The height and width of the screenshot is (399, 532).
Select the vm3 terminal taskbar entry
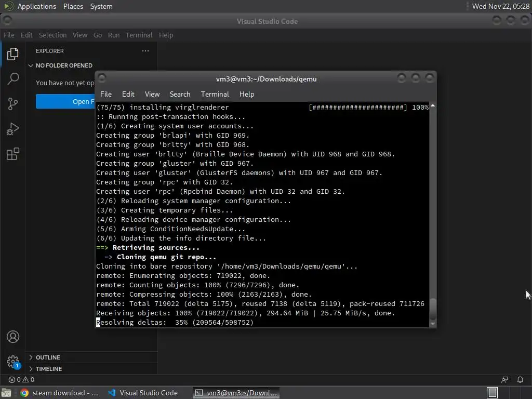pos(236,393)
